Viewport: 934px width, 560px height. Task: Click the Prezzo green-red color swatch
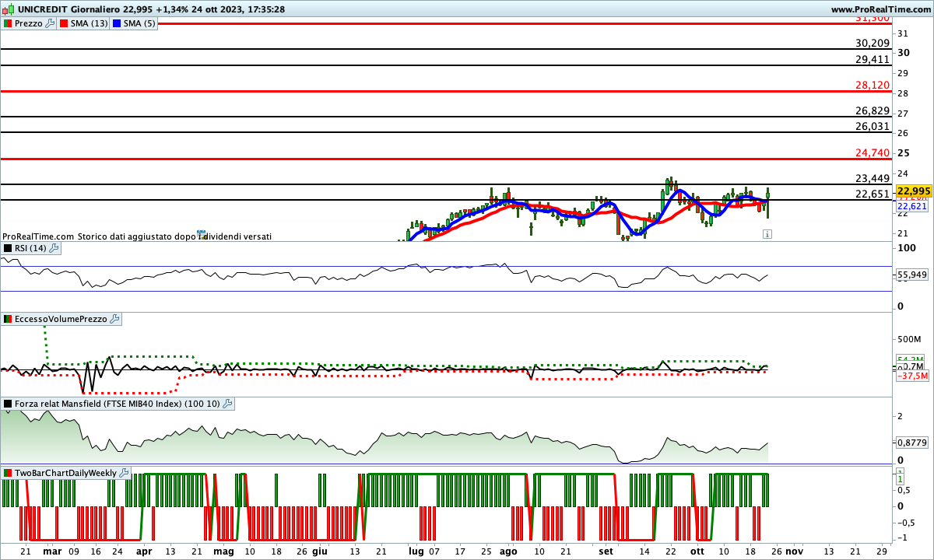pyautogui.click(x=8, y=23)
